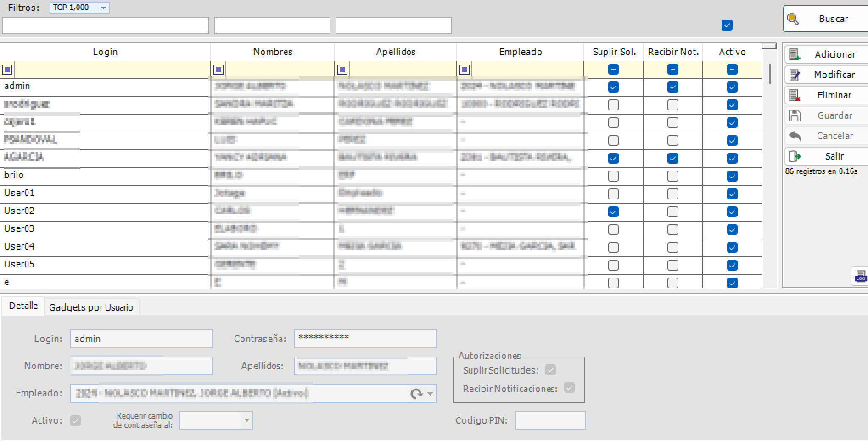
Task: Switch to the Gadgets por Usuario tab
Action: click(x=91, y=306)
